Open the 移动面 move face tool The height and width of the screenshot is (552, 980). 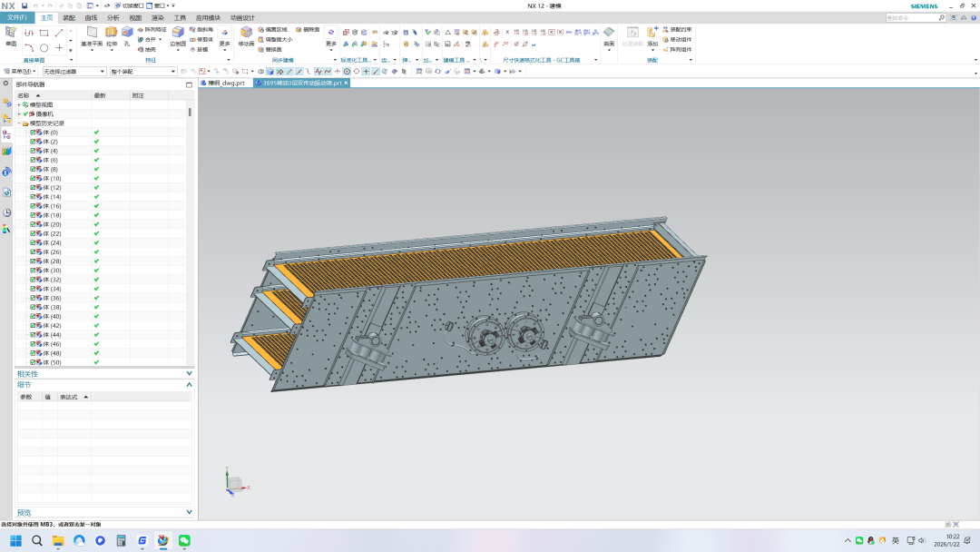click(x=246, y=33)
